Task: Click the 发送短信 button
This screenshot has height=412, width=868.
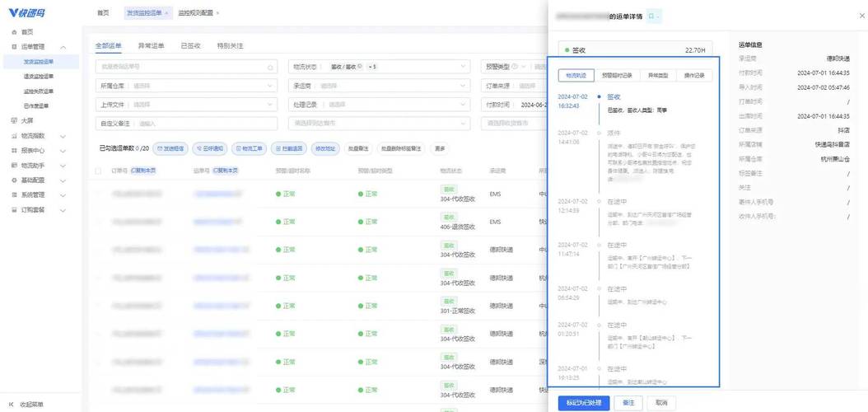Action: [x=170, y=148]
